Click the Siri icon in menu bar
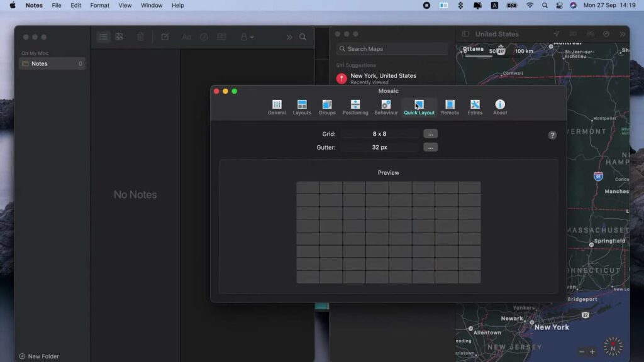Image resolution: width=644 pixels, height=362 pixels. (x=574, y=5)
